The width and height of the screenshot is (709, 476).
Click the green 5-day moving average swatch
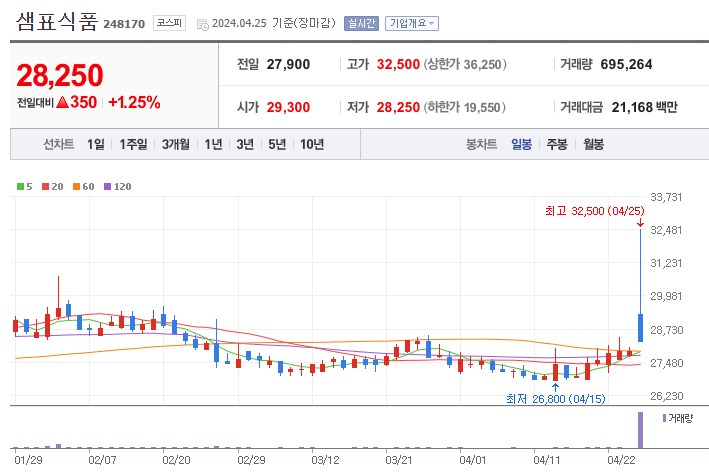[20, 186]
